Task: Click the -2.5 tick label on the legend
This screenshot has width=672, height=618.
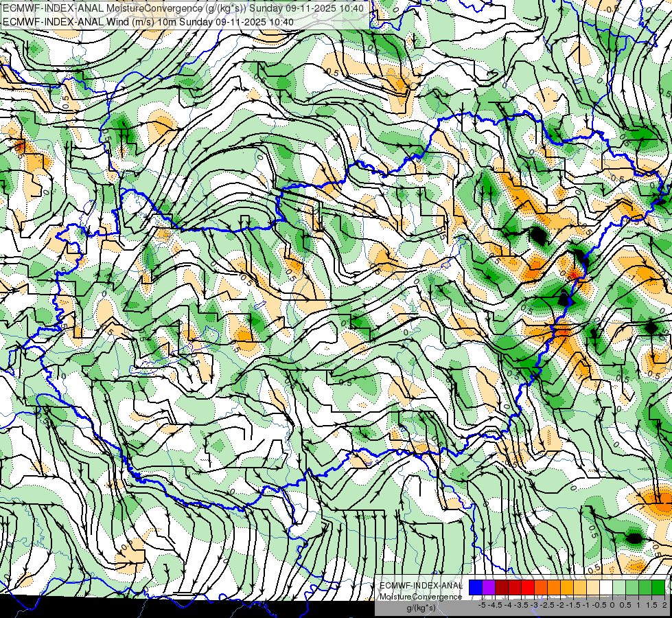Action: [x=547, y=605]
